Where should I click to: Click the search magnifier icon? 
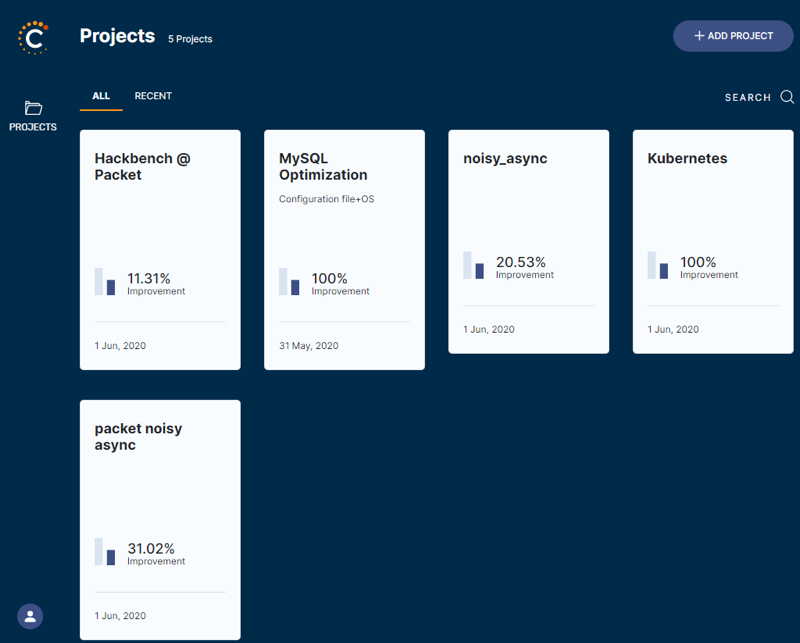pyautogui.click(x=787, y=96)
